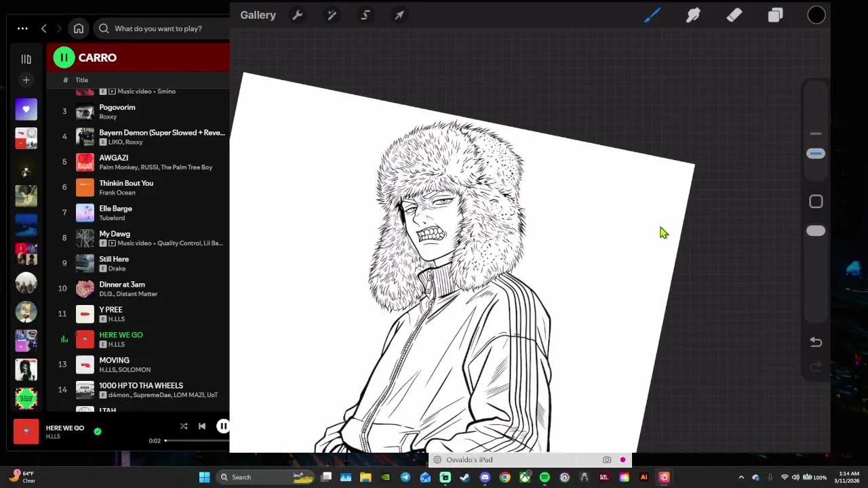
Task: Open Procreate Actions wrench menu
Action: tap(297, 15)
